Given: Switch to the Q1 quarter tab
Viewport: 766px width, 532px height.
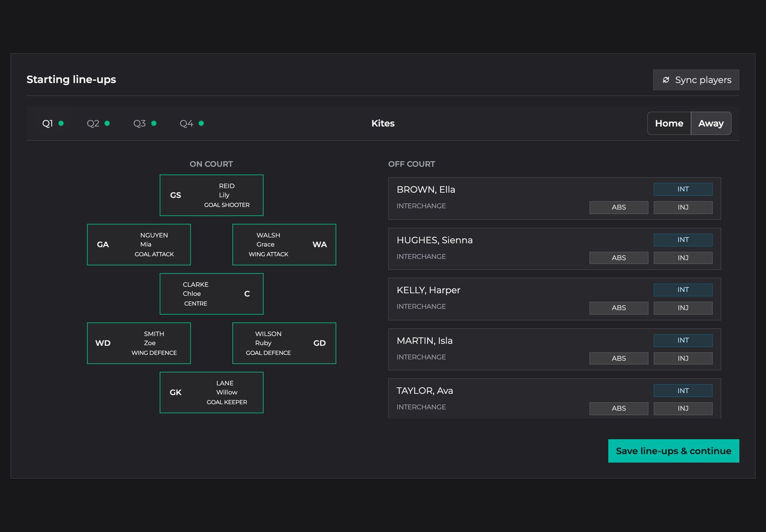Looking at the screenshot, I should 53,123.
